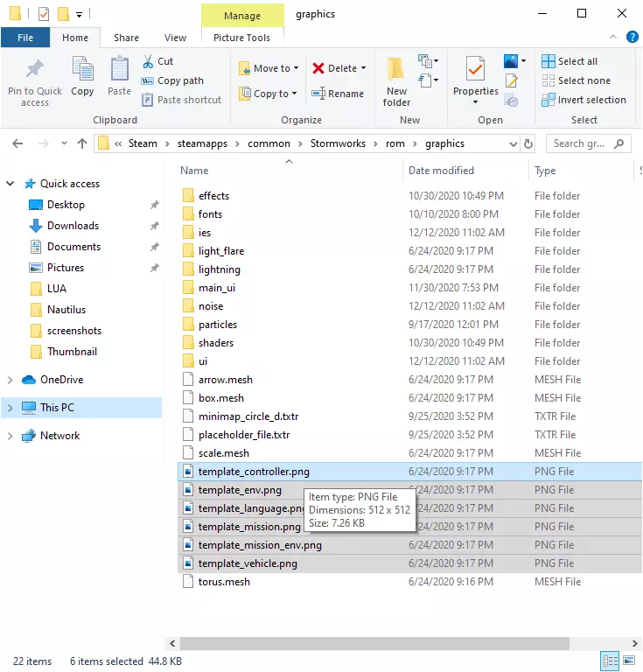
Task: Open the Move to menu
Action: (269, 68)
